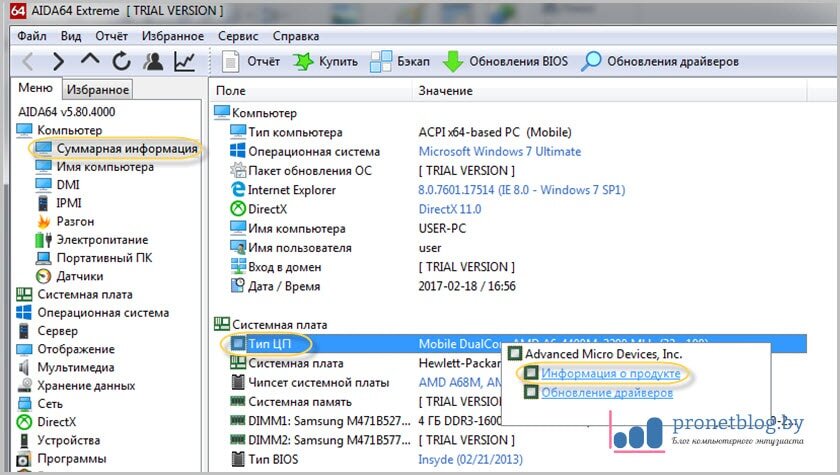840x475 pixels.
Task: Click Advanced Micro Devices, Inc. popup entry
Action: pos(595,354)
